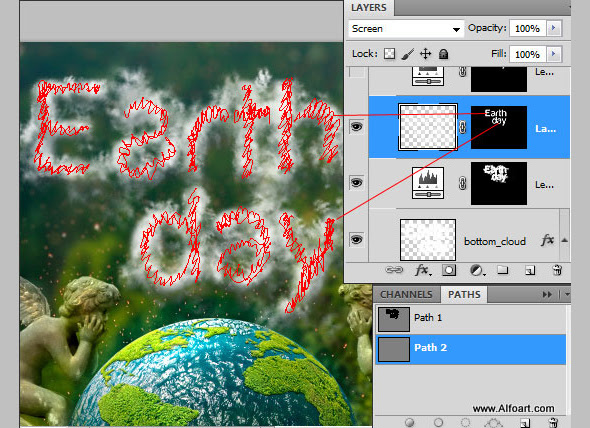Click the Fill path with foreground color icon
Screen dimensions: 590x428
(x=410, y=422)
